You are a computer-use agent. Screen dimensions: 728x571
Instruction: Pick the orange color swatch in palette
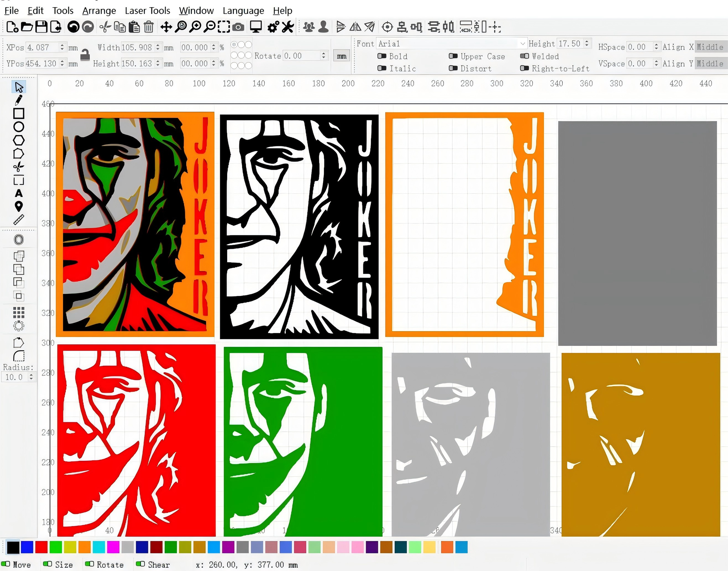coord(85,547)
